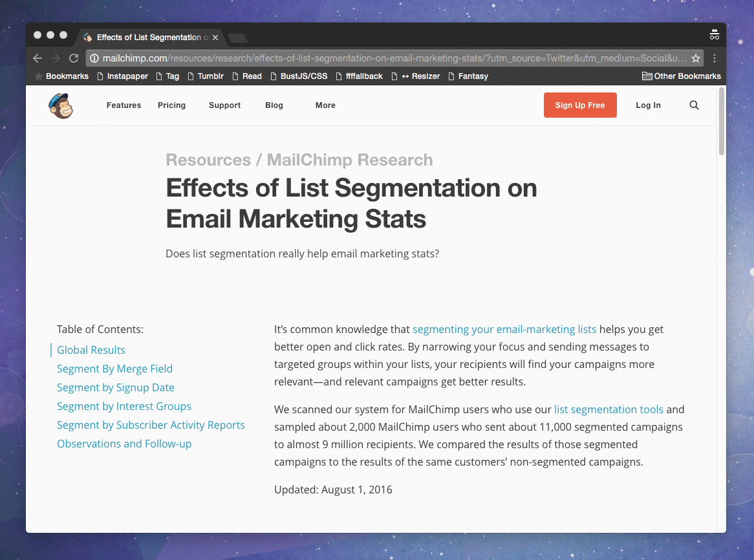The height and width of the screenshot is (560, 754).
Task: Open the site search magnifier icon
Action: 694,105
